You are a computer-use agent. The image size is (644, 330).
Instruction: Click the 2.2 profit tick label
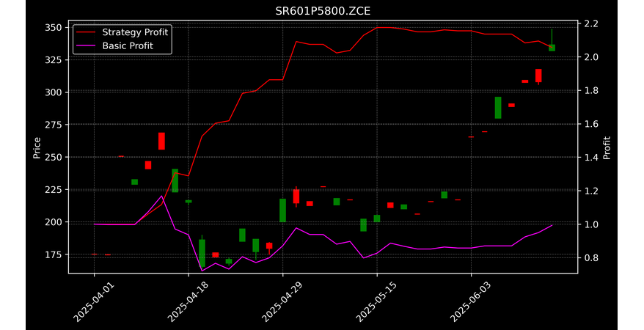pos(590,23)
